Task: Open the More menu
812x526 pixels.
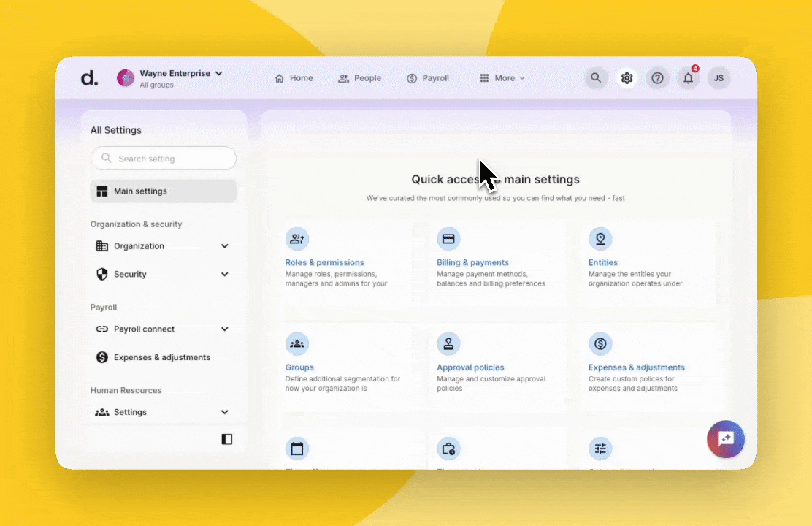Action: [502, 78]
